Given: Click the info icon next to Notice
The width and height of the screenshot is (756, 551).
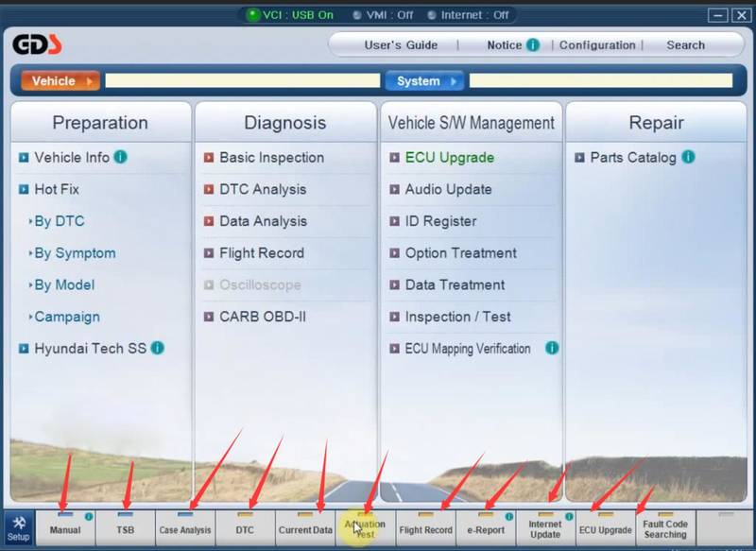Looking at the screenshot, I should (x=533, y=44).
